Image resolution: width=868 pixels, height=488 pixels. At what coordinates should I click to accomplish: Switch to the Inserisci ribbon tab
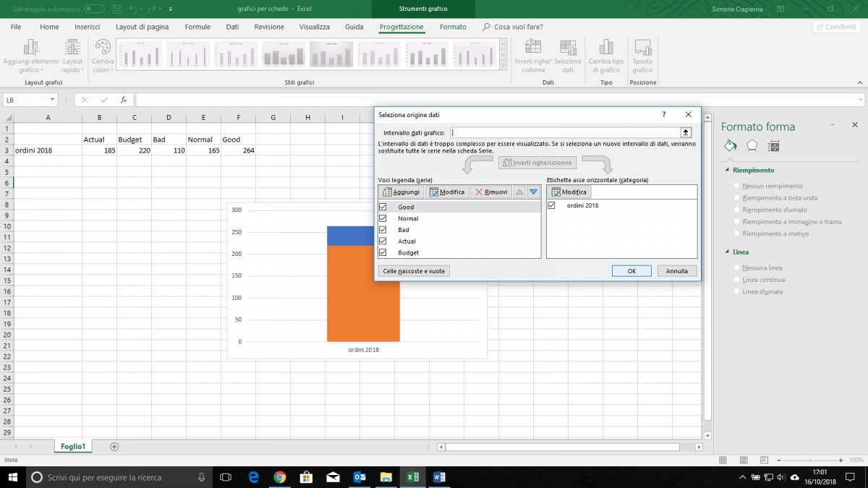tap(87, 27)
